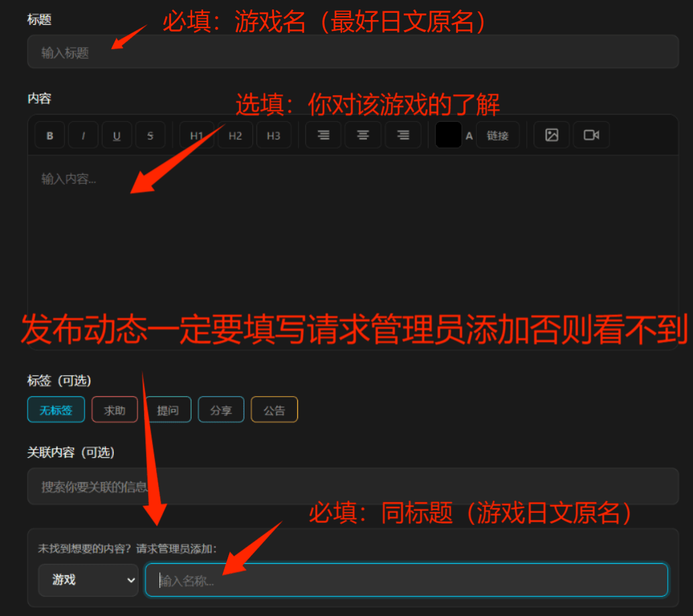
Task: Apply strikethrough formatting
Action: [150, 135]
